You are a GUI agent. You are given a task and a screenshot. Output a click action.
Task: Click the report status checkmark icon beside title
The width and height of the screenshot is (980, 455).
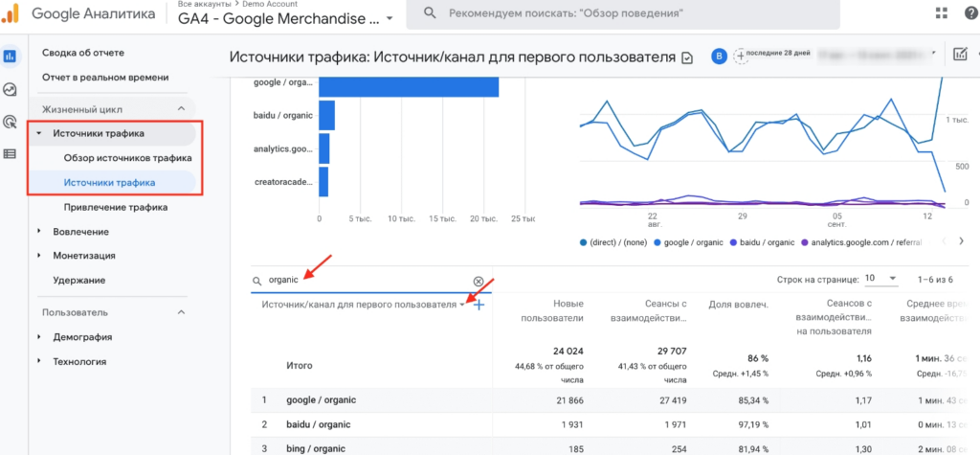687,57
